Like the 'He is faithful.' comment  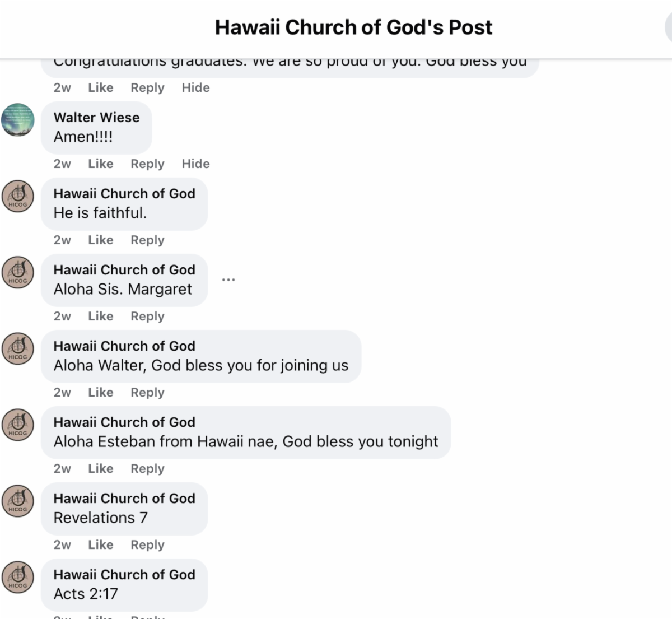(101, 240)
